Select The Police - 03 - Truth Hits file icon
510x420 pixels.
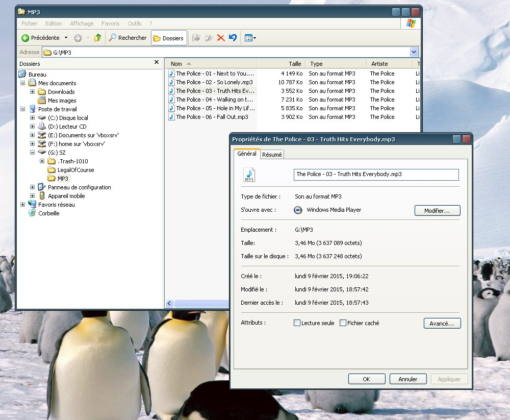[x=171, y=90]
